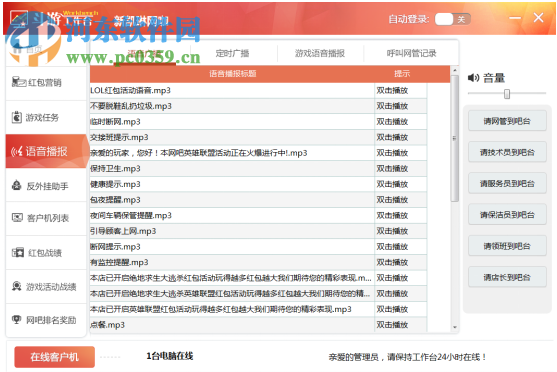Open the 红包营销 sidebar section

point(46,83)
